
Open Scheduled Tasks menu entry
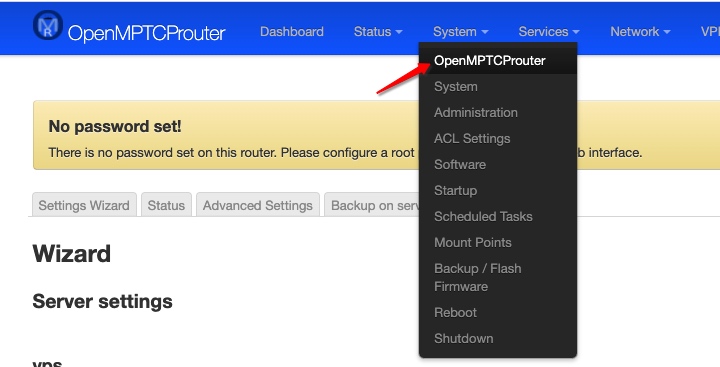tap(498, 216)
